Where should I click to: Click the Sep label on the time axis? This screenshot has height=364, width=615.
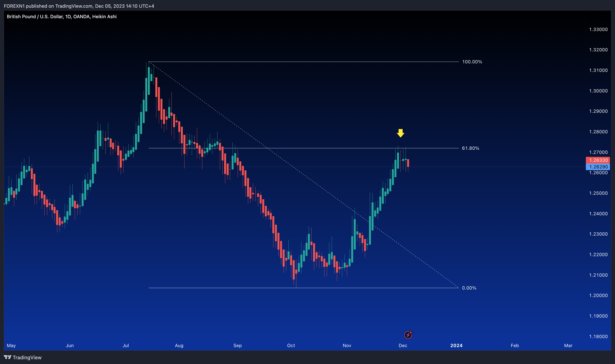[237, 346]
